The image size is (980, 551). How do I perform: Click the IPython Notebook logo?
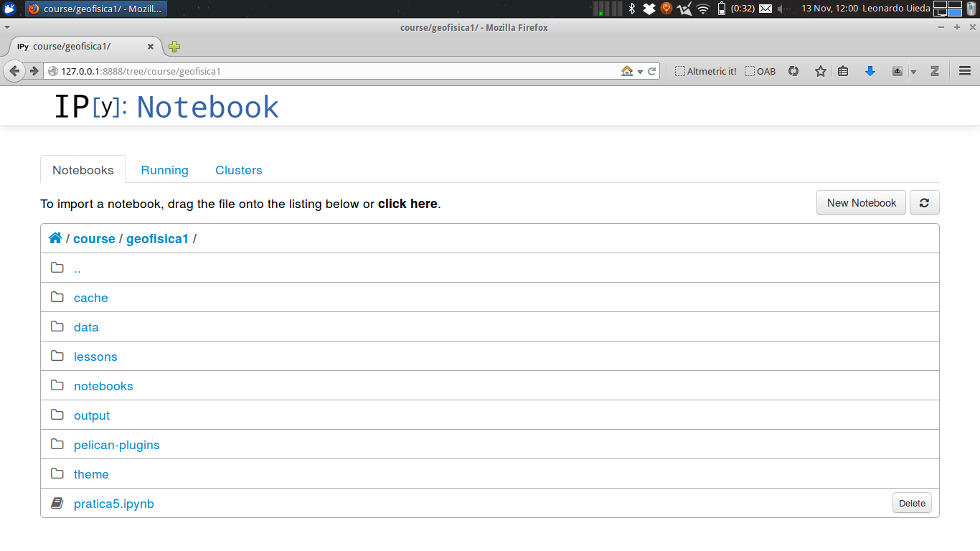click(166, 107)
